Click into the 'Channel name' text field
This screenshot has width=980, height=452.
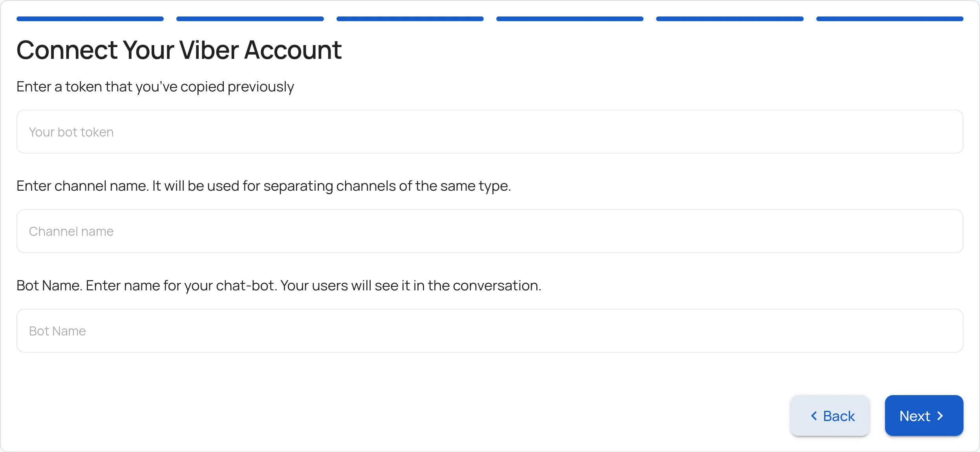click(x=490, y=231)
